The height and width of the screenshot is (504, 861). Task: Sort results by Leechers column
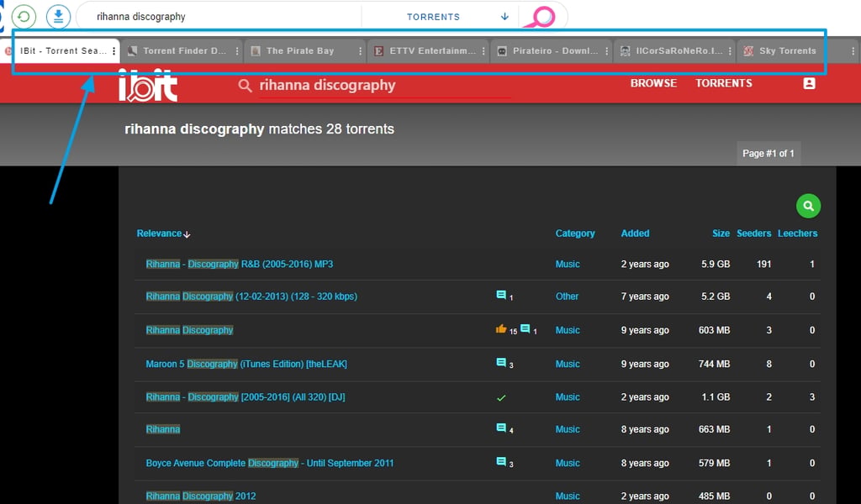tap(797, 234)
